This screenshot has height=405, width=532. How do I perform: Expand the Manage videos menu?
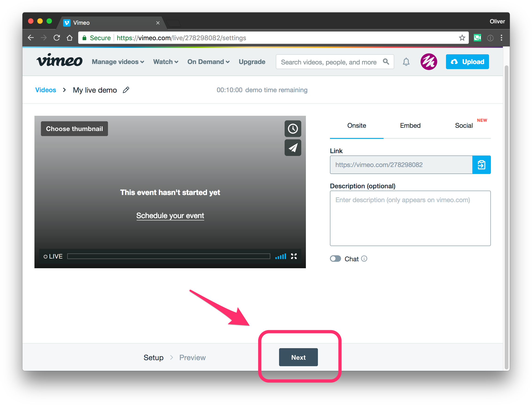coord(118,62)
